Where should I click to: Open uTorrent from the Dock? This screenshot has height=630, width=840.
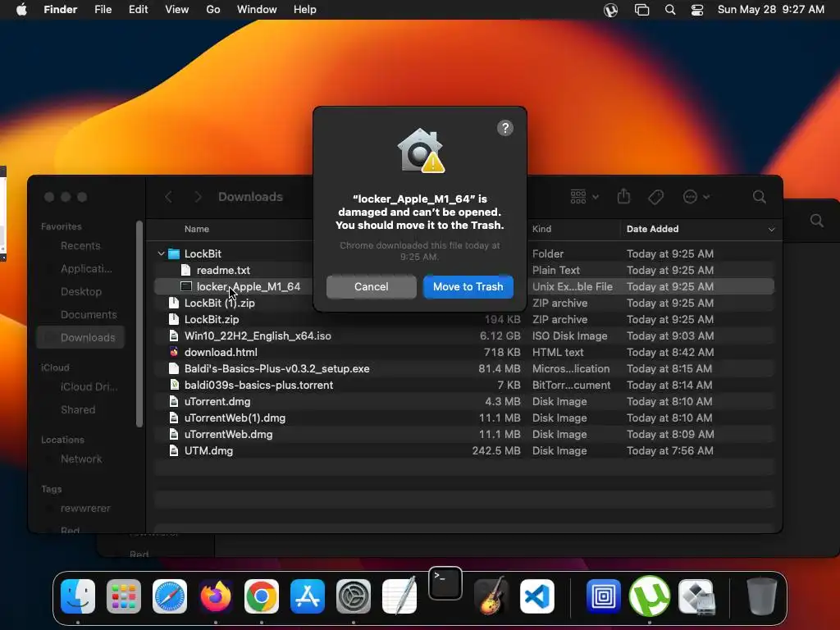click(650, 596)
